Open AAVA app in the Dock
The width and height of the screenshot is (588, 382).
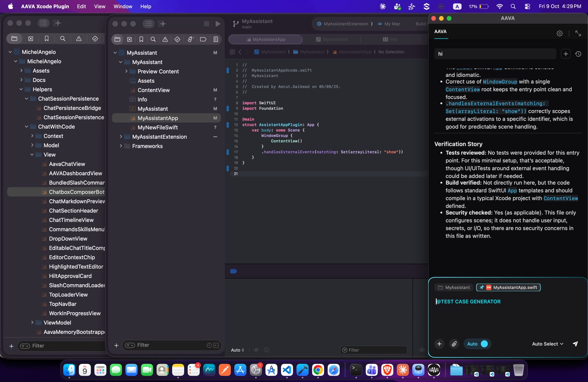(x=434, y=370)
